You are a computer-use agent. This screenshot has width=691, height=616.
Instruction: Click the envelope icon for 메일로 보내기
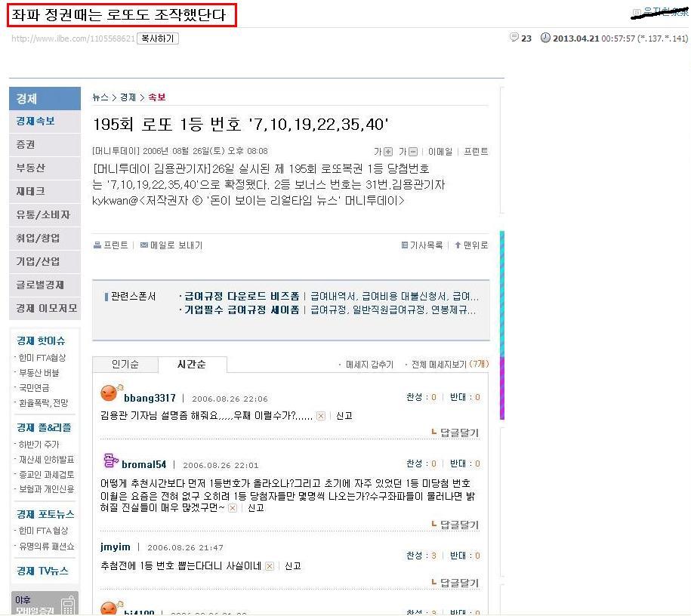144,245
